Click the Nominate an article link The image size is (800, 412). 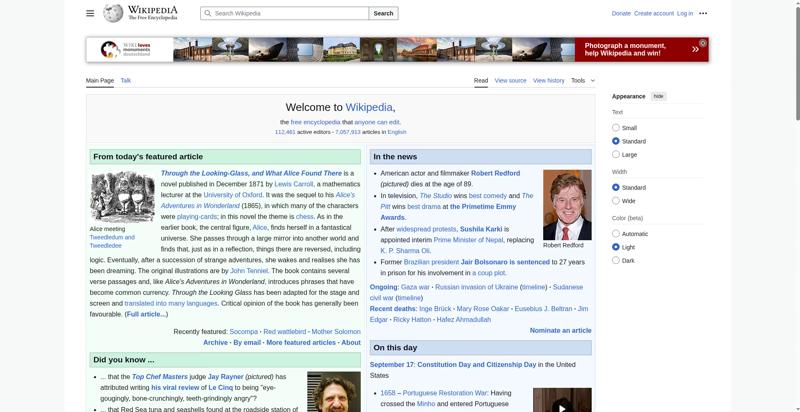[x=560, y=330]
